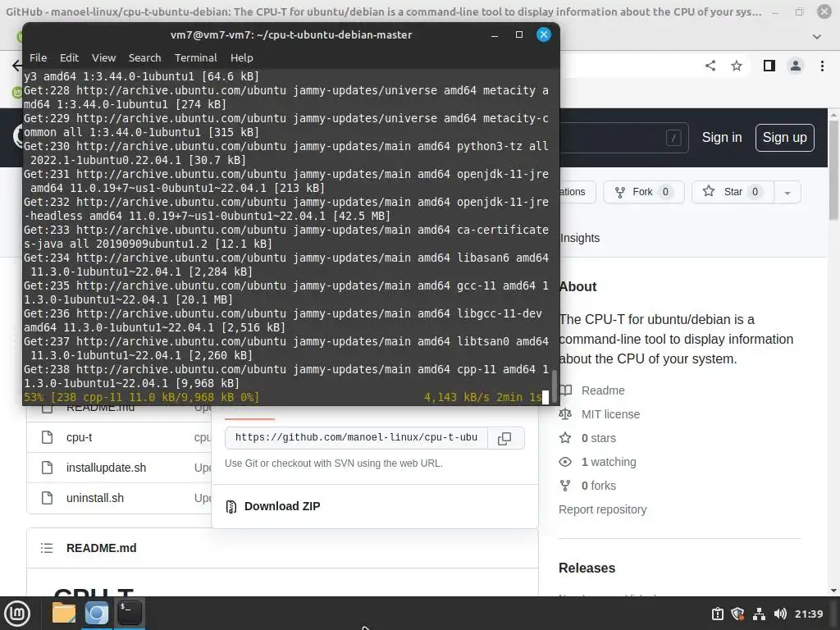This screenshot has width=840, height=630.
Task: Click the eye icon beside 1 watching
Action: coord(565,462)
